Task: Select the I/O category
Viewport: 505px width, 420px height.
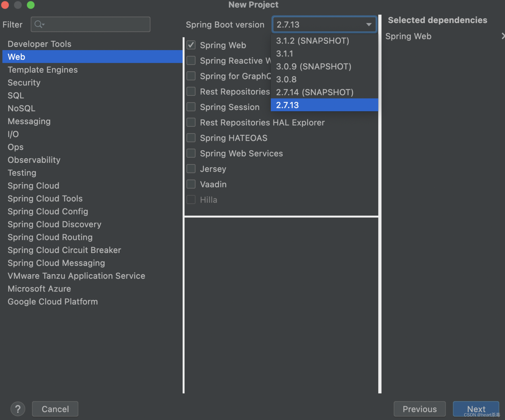Action: point(92,134)
